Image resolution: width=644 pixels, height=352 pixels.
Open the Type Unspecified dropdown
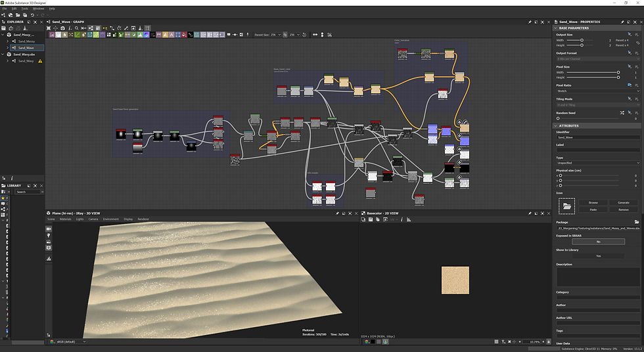click(598, 163)
